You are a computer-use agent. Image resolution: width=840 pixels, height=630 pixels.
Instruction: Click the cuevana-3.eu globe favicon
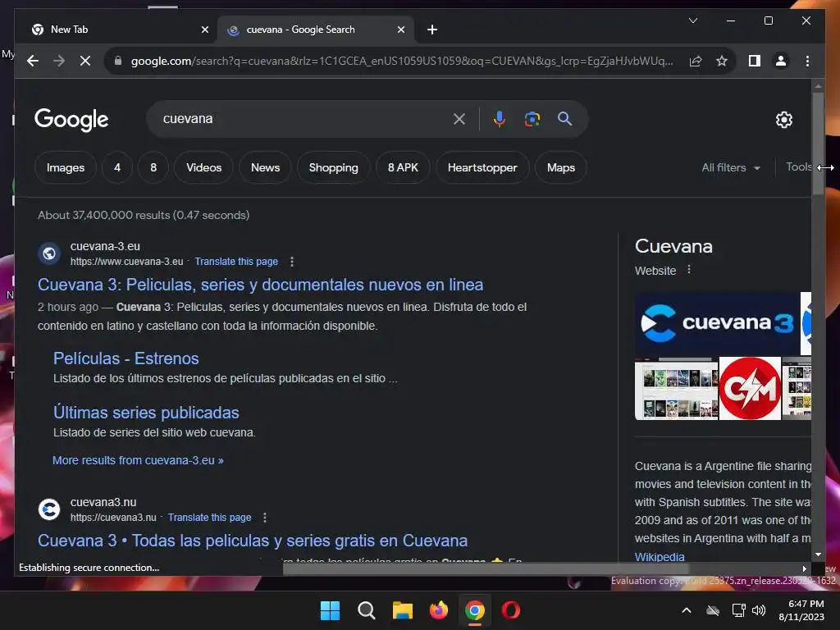48,253
